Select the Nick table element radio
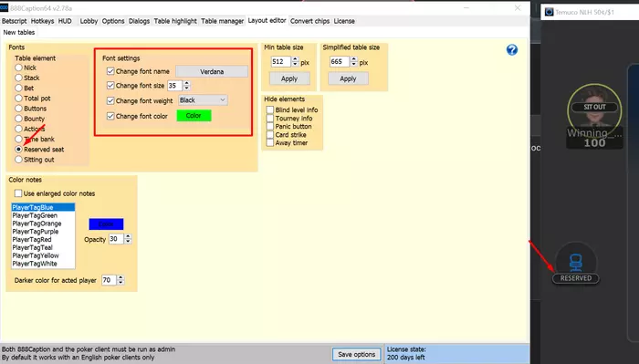 coord(18,68)
